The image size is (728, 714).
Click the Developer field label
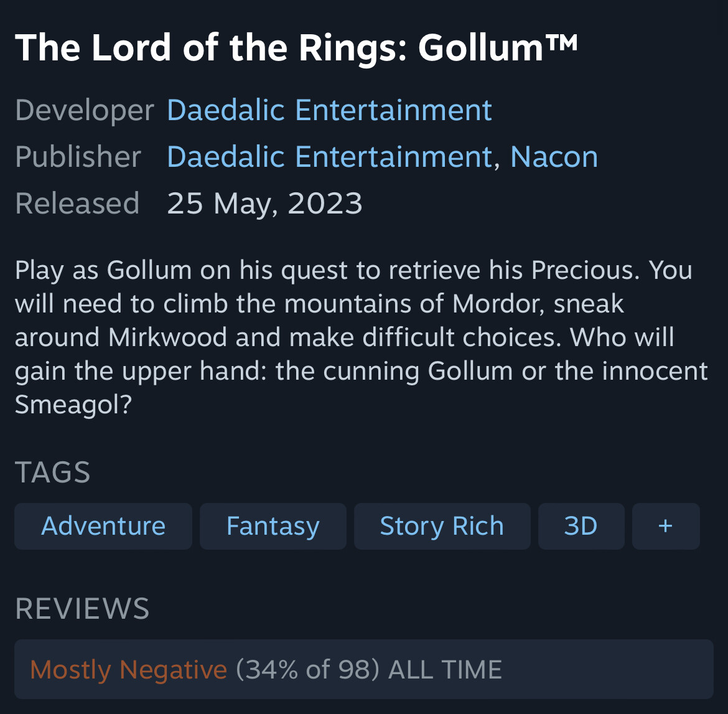[x=85, y=111]
